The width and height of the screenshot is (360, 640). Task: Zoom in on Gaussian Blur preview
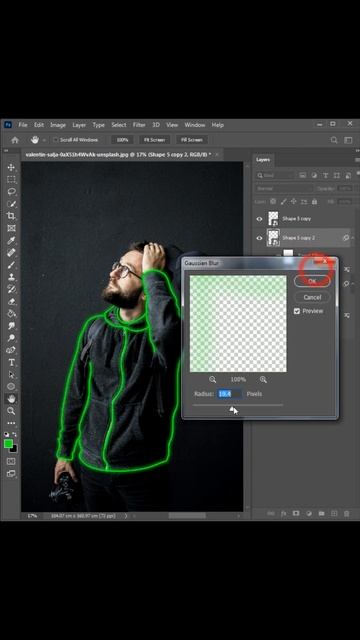[263, 380]
